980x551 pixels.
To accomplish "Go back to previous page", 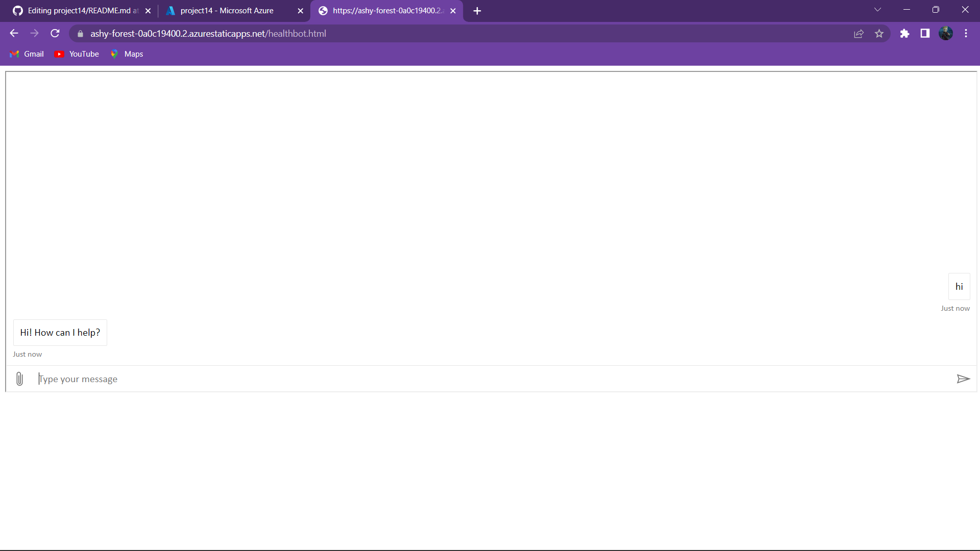I will (14, 34).
